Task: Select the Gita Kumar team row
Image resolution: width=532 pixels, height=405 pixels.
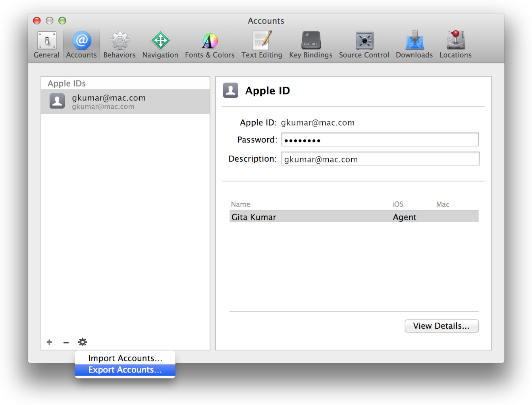Action: tap(354, 217)
